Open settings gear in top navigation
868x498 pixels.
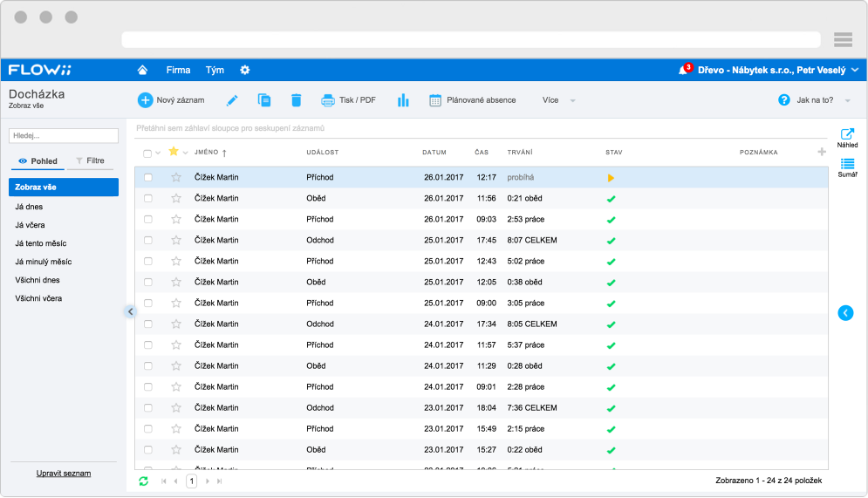[244, 71]
